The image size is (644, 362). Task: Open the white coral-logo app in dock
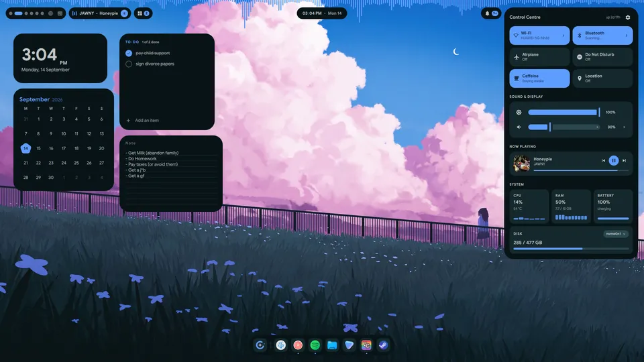pyautogui.click(x=281, y=345)
